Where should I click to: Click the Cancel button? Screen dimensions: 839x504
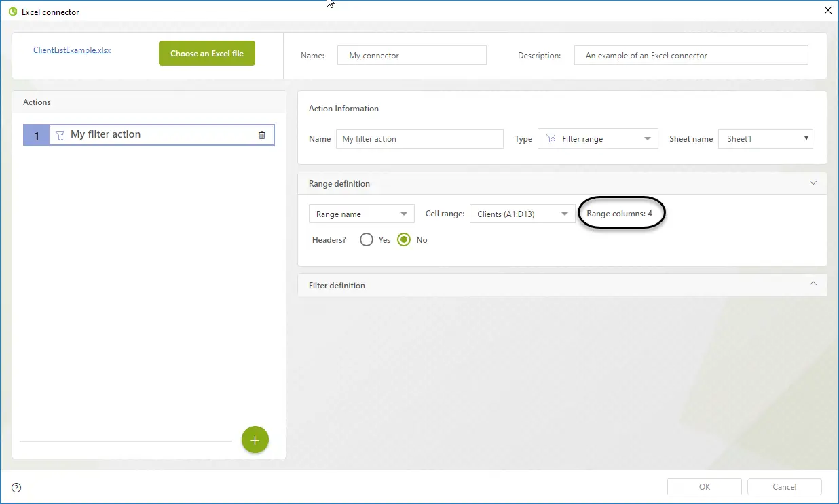pos(785,487)
